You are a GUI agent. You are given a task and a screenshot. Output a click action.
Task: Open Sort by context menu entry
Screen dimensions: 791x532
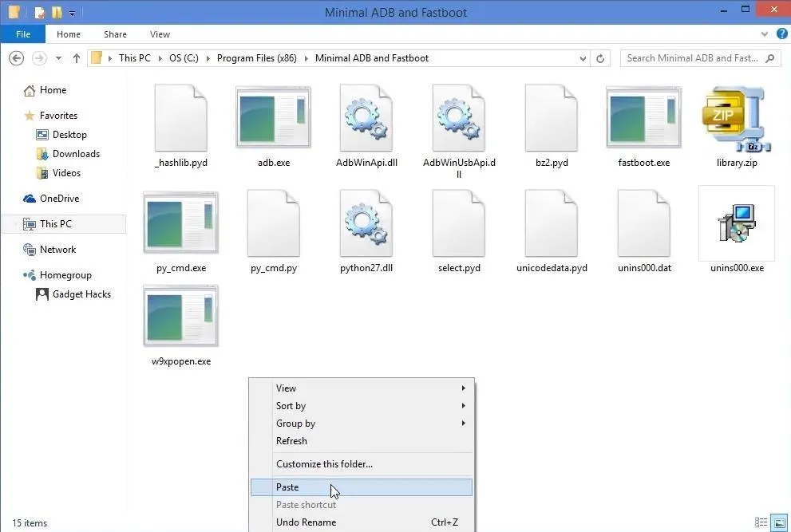click(362, 406)
